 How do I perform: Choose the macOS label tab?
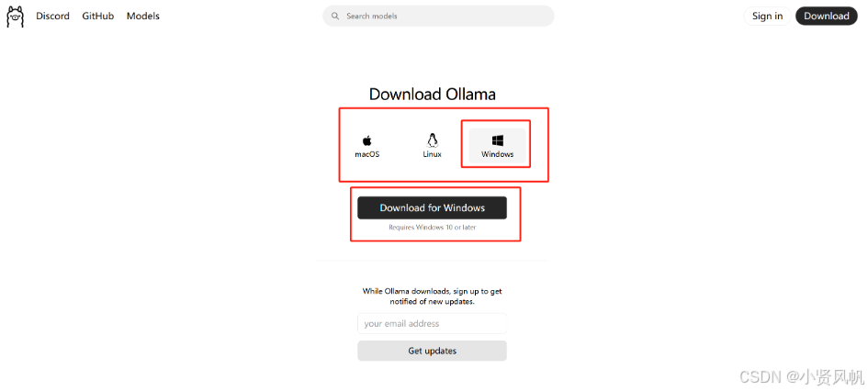367,155
